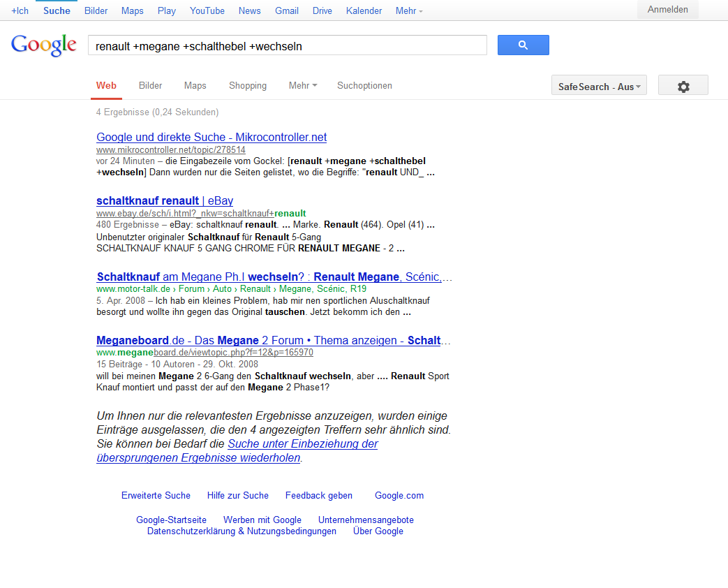The image size is (728, 588).
Task: Open the Meganeboard.de Megane 2 Forum result
Action: click(274, 341)
